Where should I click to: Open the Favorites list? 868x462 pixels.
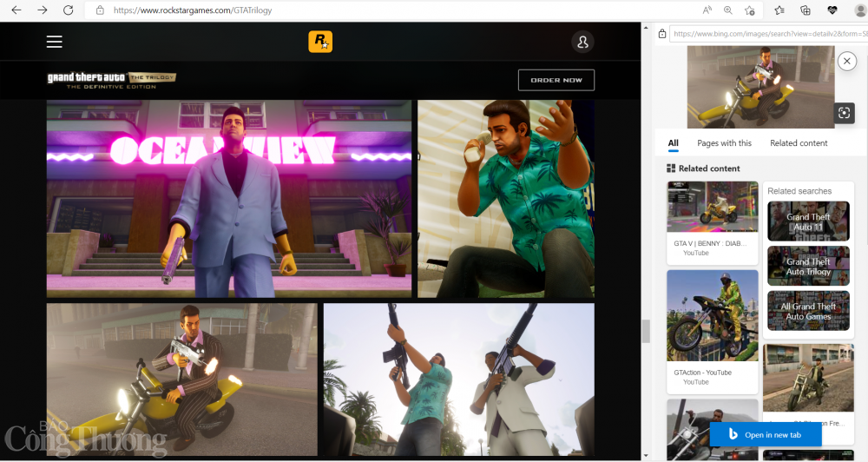[779, 10]
